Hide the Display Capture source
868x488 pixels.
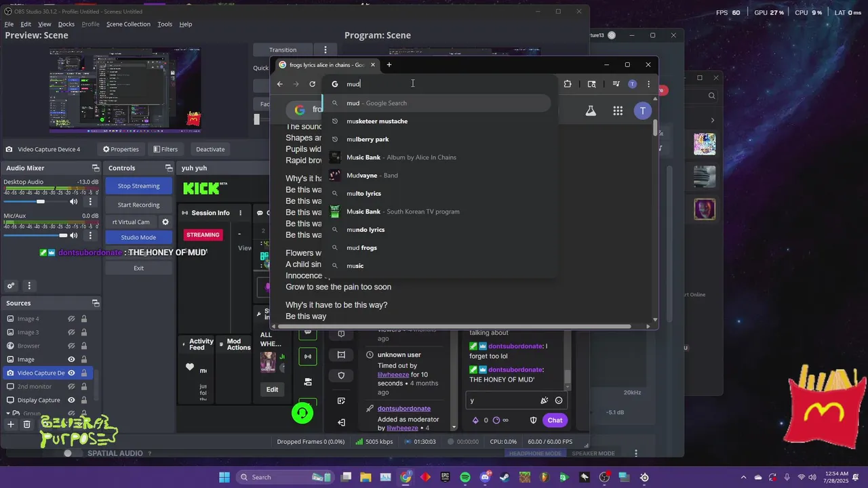coord(71,400)
